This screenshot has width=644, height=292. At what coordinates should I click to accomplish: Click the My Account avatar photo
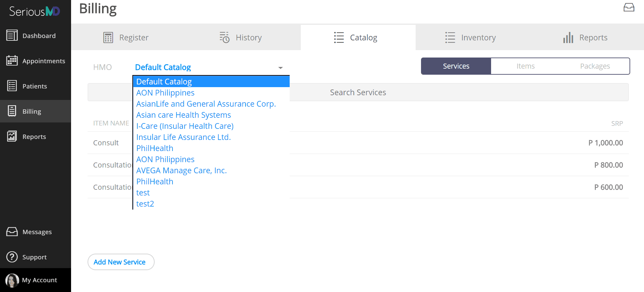click(x=12, y=280)
